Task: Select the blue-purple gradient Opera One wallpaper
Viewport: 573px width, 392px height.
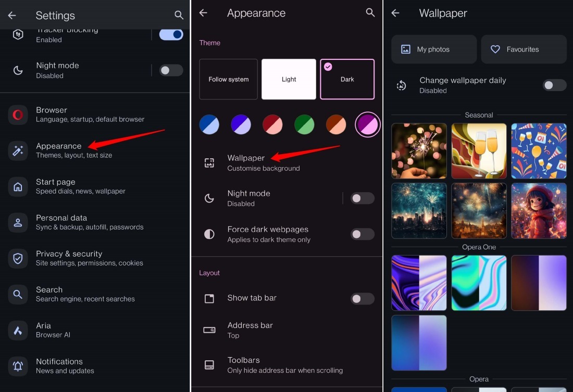Action: pyautogui.click(x=419, y=343)
